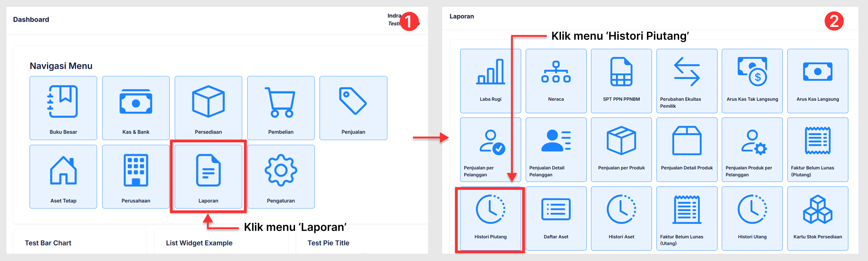Open the Buku Besar ledger icon
The width and height of the screenshot is (868, 261).
tap(63, 102)
